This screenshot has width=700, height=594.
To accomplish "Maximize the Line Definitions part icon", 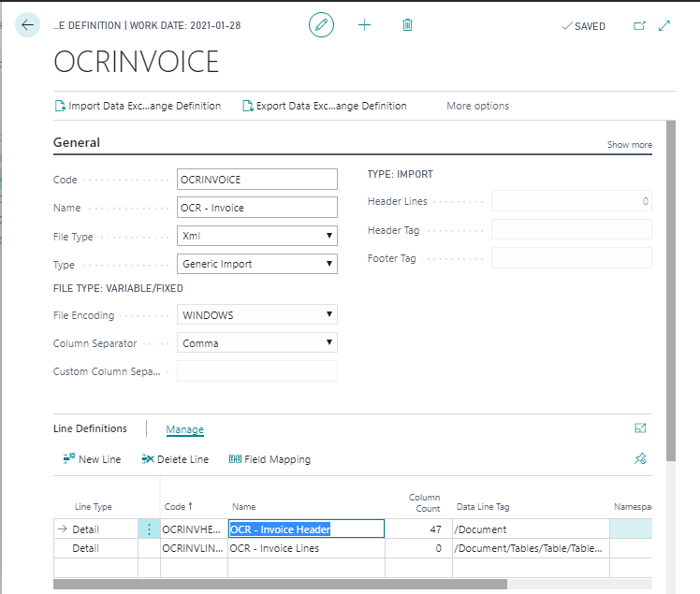I will [x=640, y=428].
